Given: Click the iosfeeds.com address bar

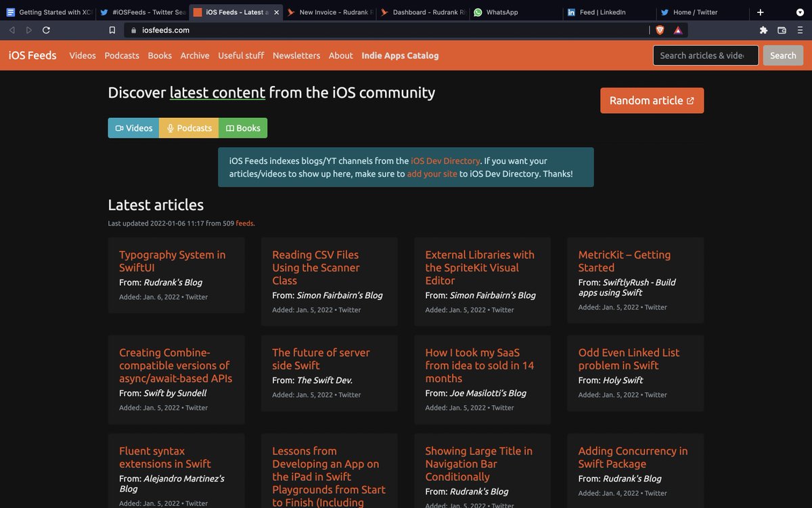Looking at the screenshot, I should pos(386,30).
